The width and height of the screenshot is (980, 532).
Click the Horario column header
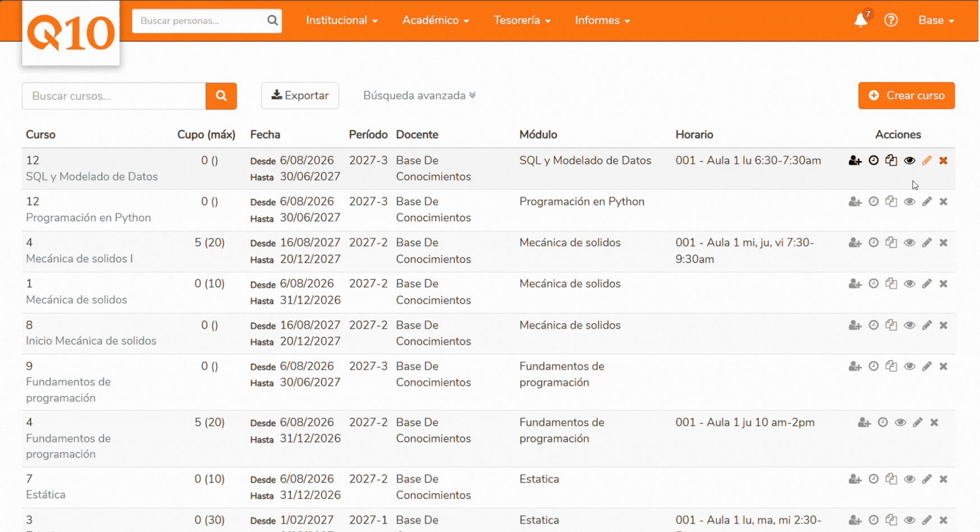pos(694,135)
